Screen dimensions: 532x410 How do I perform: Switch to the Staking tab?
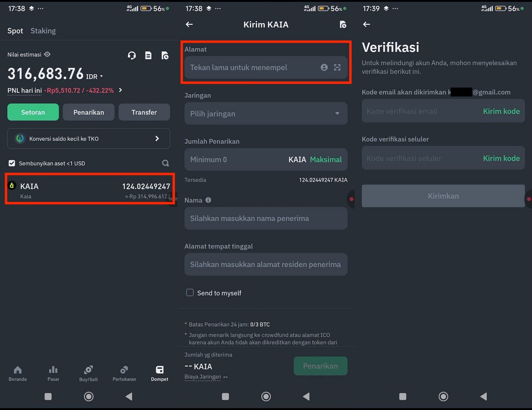tap(43, 31)
